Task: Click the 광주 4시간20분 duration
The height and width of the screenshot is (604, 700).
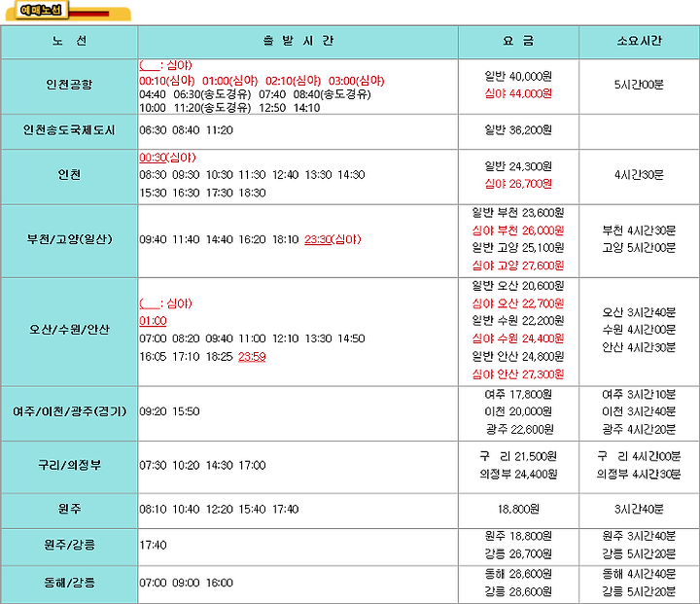Action: click(x=639, y=429)
